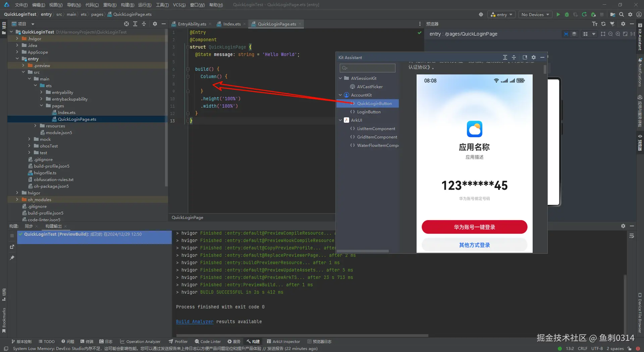Open the entry run configuration dropdown
Image resolution: width=644 pixels, height=352 pixels.
(501, 14)
